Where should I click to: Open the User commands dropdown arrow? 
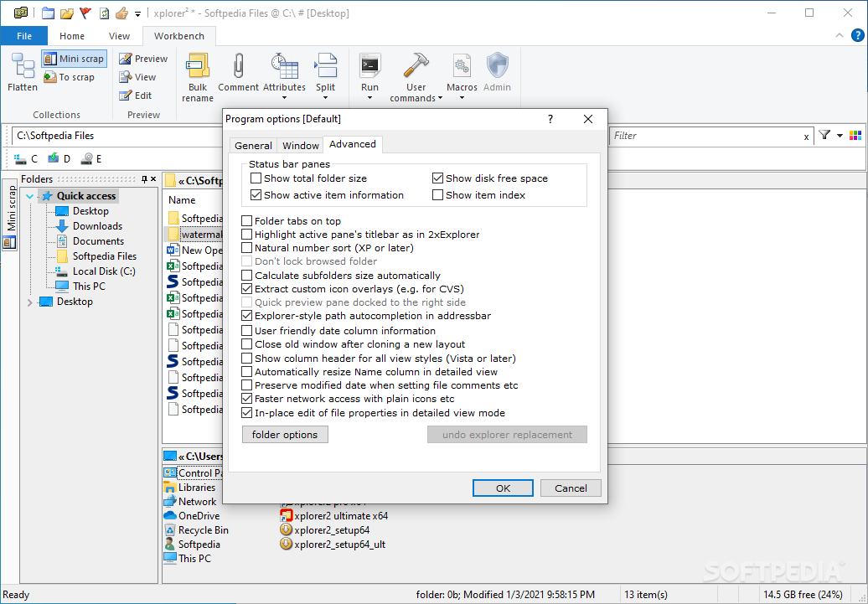(440, 99)
